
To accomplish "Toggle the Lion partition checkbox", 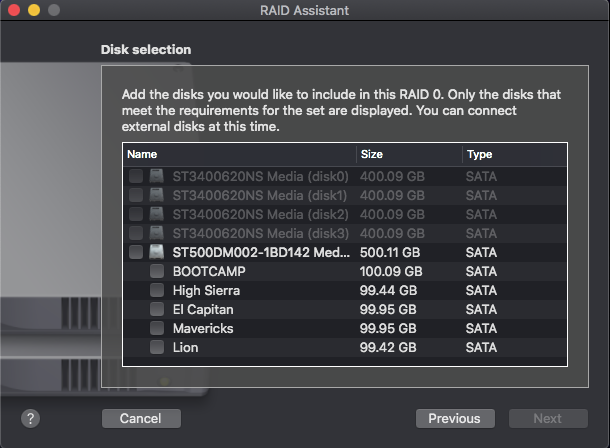I will coord(157,347).
